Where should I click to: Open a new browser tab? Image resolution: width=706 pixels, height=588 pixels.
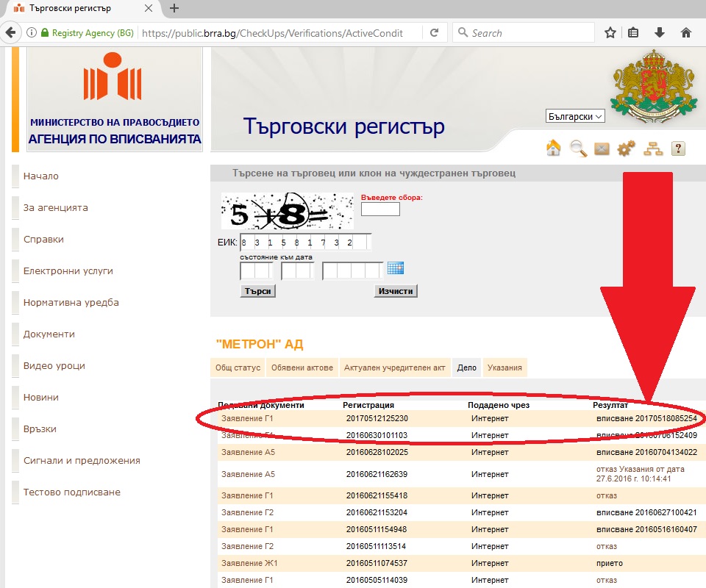[174, 9]
